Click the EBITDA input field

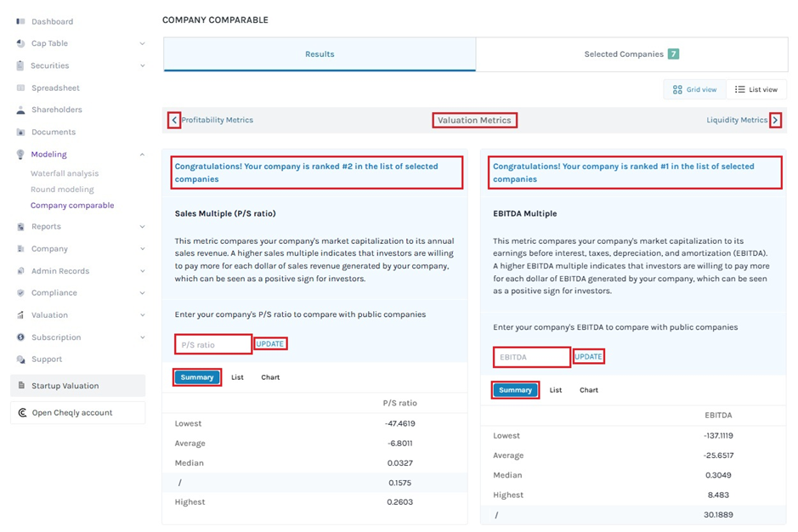[531, 357]
